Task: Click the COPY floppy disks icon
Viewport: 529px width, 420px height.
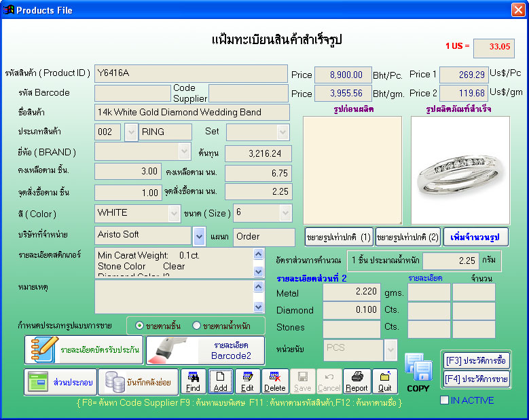Action: (x=418, y=373)
